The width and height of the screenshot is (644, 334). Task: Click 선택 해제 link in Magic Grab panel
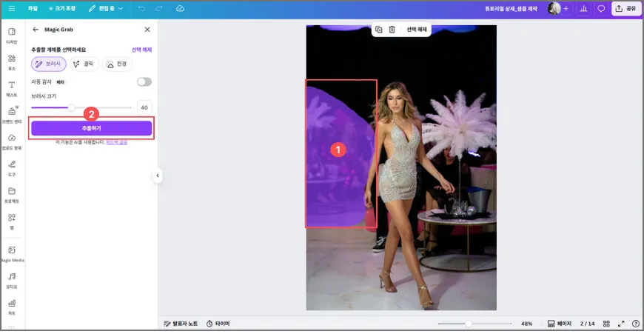[141, 50]
